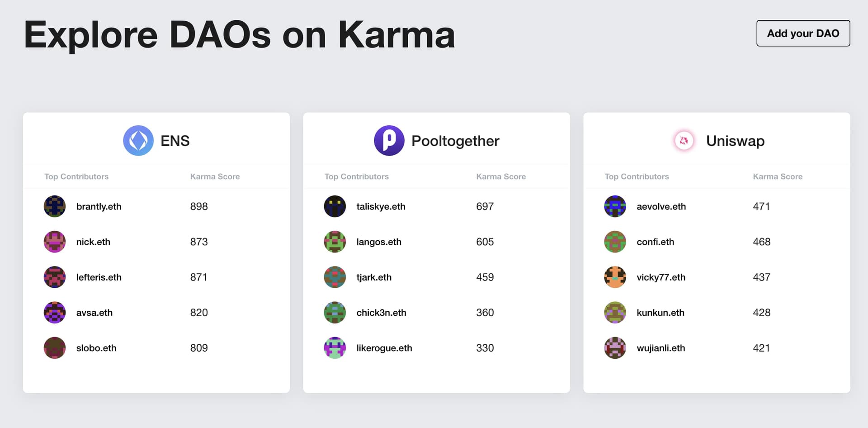Click the Pooltogether logo icon
Screen dimensions: 868x428
point(389,141)
